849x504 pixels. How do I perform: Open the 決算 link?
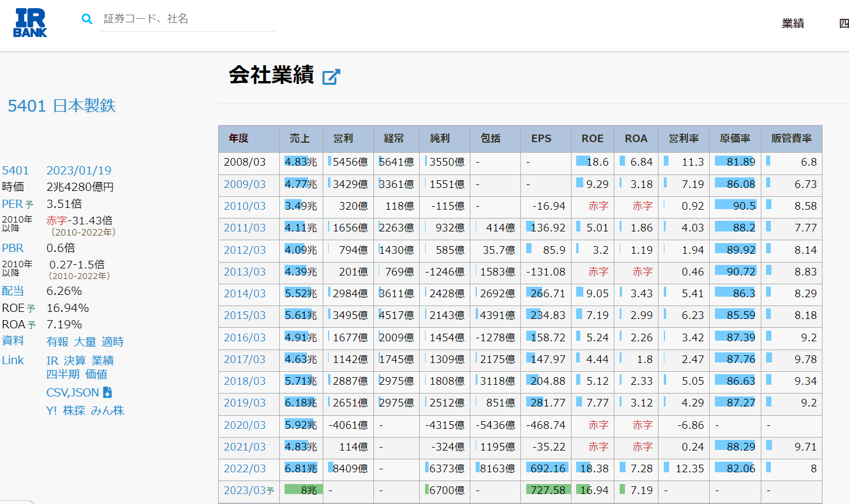click(x=75, y=361)
